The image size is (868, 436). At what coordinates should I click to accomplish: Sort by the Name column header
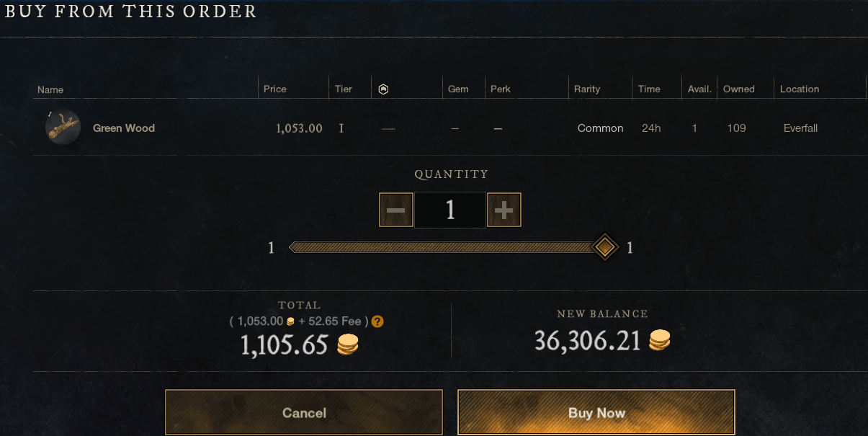tap(50, 90)
